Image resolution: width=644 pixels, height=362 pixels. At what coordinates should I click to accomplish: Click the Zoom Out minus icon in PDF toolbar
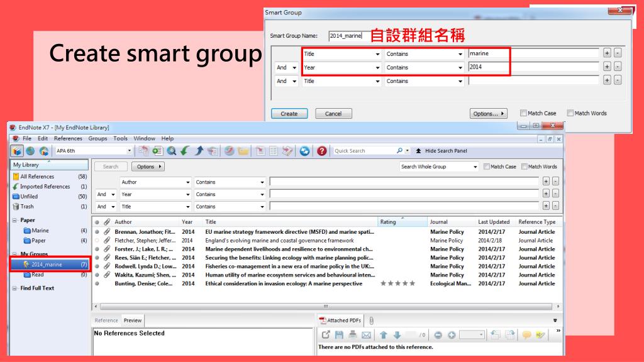click(x=438, y=335)
